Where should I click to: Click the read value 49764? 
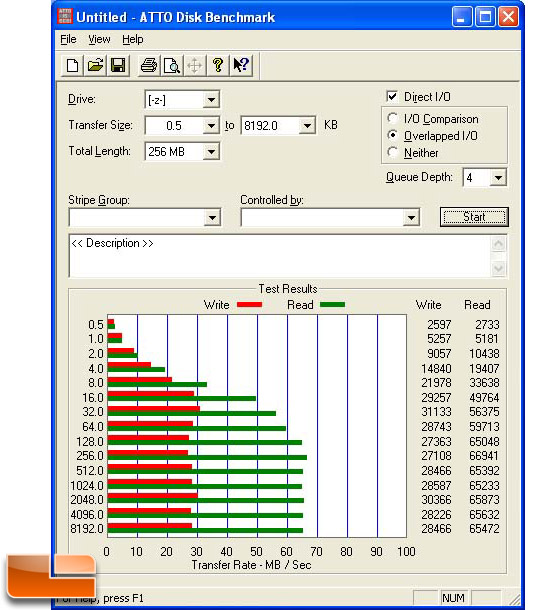[484, 398]
